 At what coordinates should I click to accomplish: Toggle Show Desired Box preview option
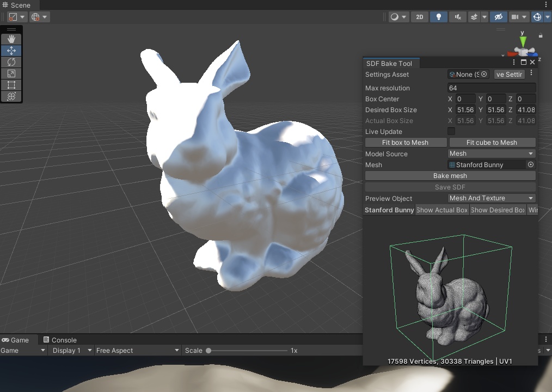498,210
